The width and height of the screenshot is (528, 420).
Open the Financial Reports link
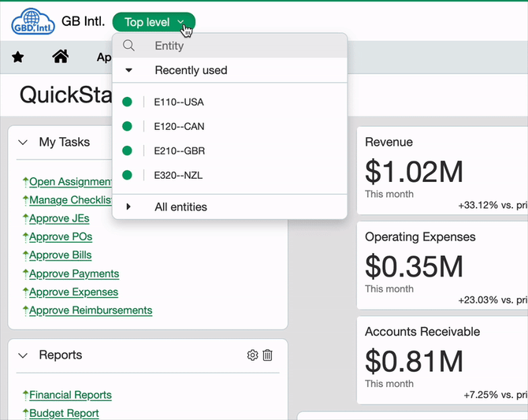tap(70, 395)
